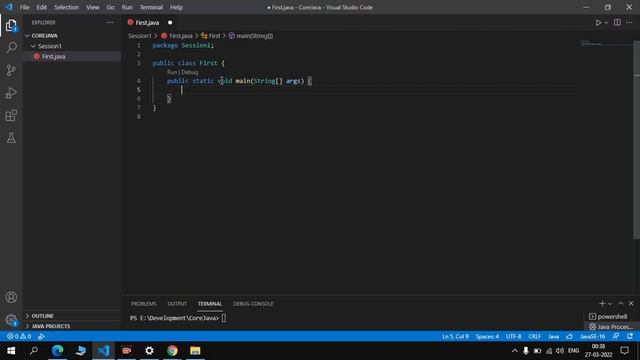Open the Terminal menu
The width and height of the screenshot is (640, 360).
pyautogui.click(x=151, y=7)
